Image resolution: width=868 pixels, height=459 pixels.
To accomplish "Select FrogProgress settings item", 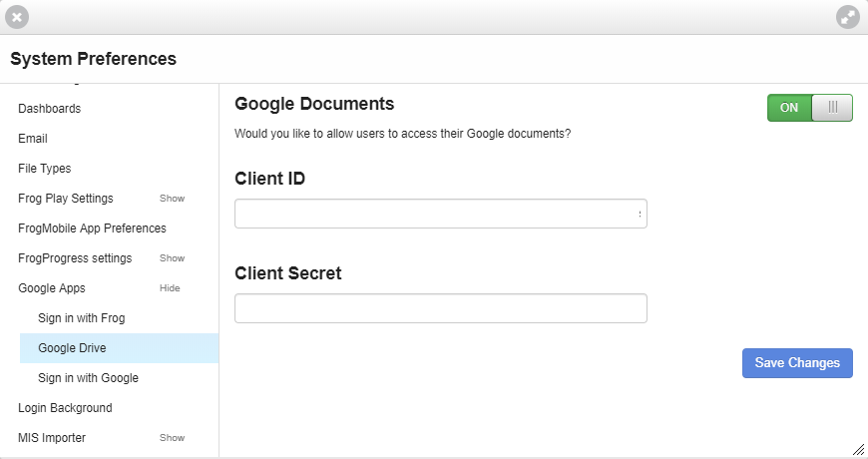I will point(75,258).
